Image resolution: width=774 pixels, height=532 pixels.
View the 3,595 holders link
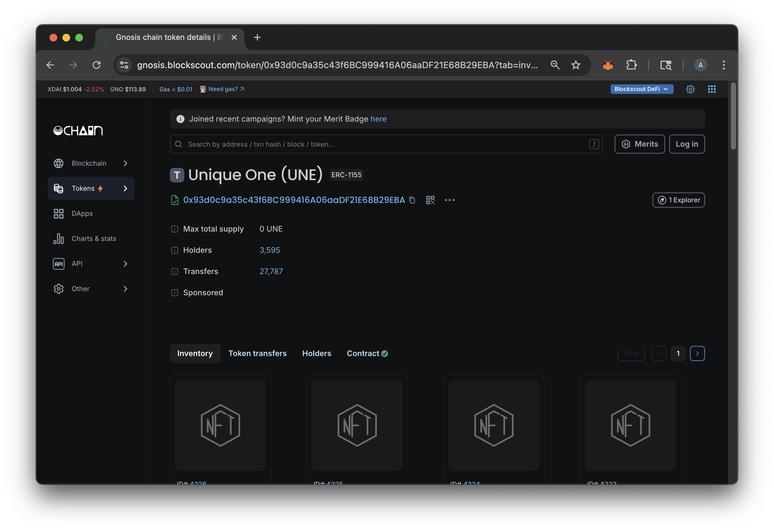coord(269,250)
